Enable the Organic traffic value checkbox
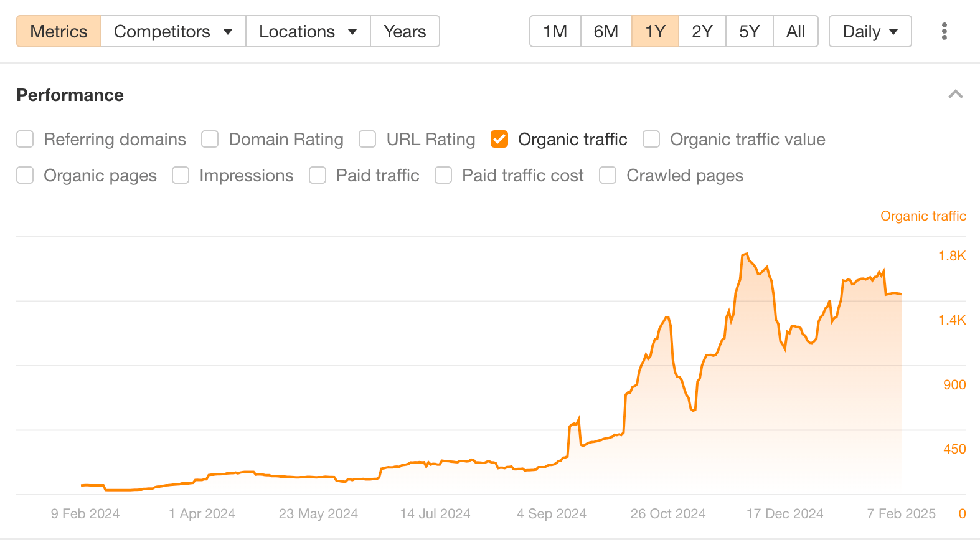Viewport: 980px width, 542px height. tap(651, 139)
